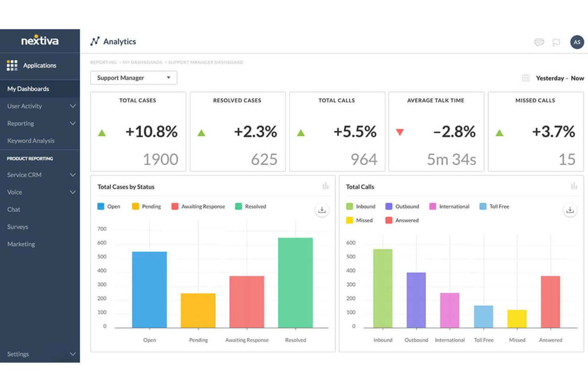Toggle the Missed series in the calls legend
The image size is (588, 392).
point(360,220)
